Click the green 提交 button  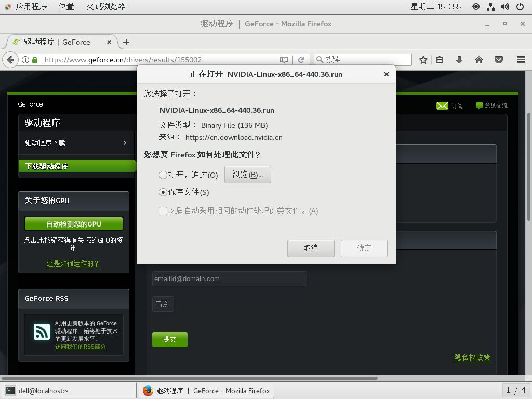[x=170, y=339]
